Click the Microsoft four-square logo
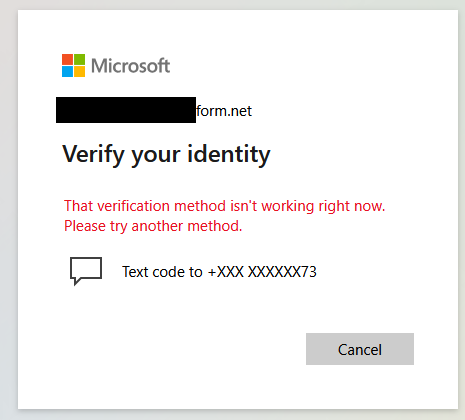The height and width of the screenshot is (420, 465). point(73,66)
